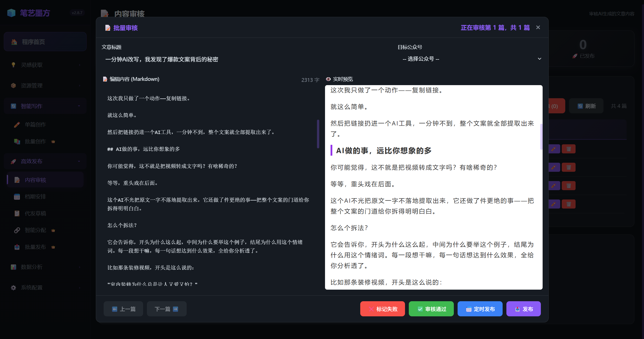This screenshot has height=339, width=644.
Task: Select the 单篇创作 pencil icon
Action: (x=17, y=124)
